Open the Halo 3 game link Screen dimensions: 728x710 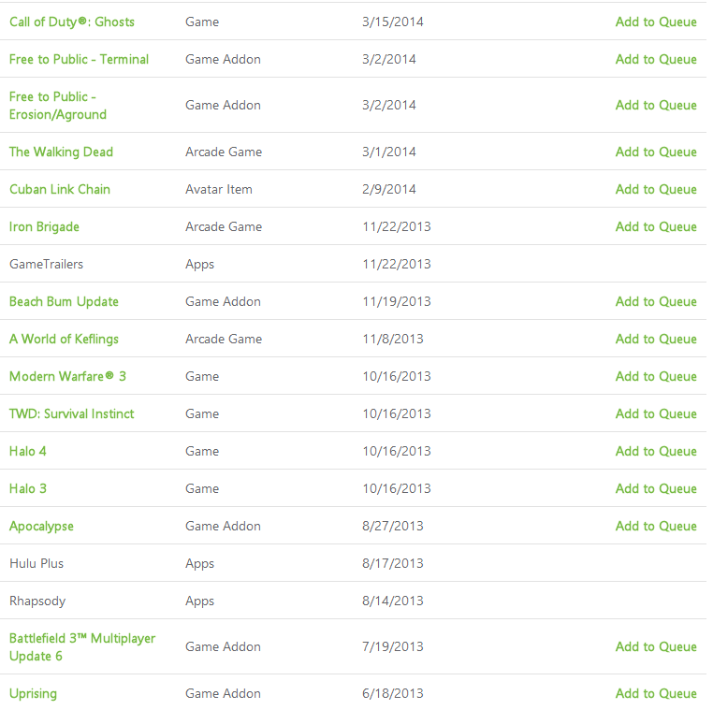point(28,488)
